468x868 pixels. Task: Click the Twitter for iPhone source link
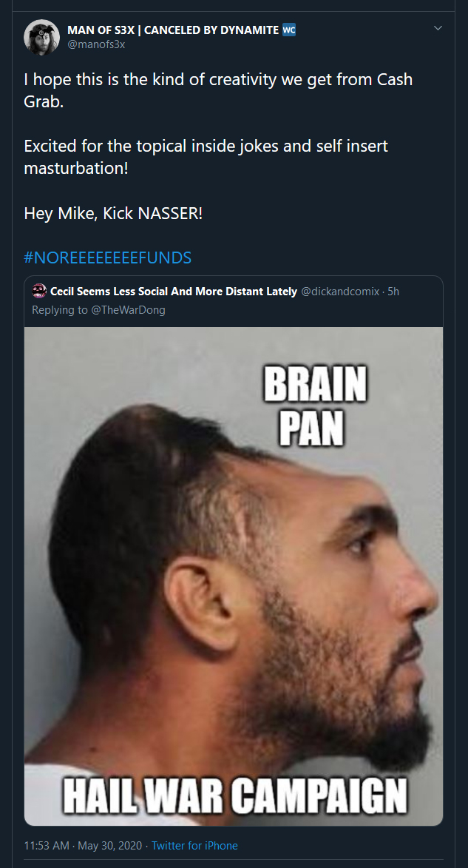click(194, 845)
